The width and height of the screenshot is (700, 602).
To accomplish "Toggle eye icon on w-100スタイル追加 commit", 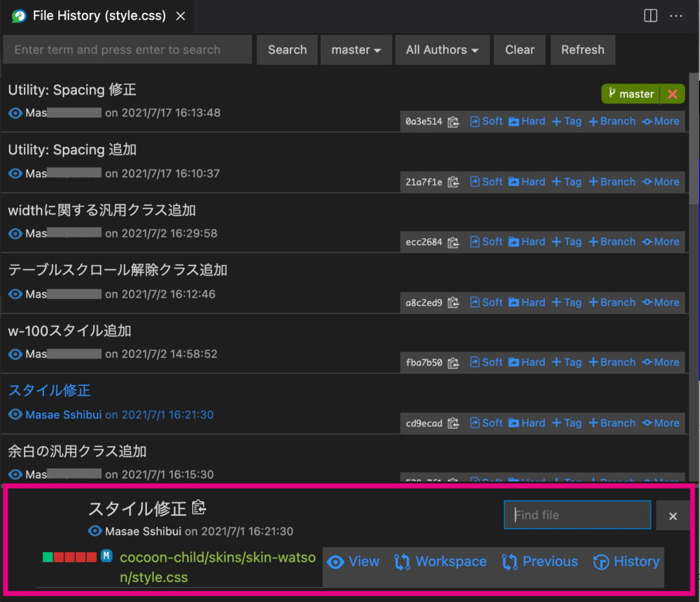I will 15,354.
